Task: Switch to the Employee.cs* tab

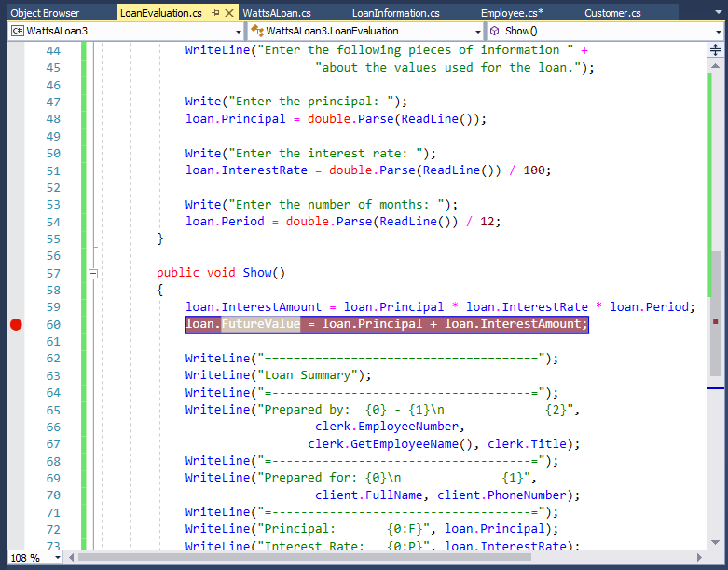Action: 512,13
